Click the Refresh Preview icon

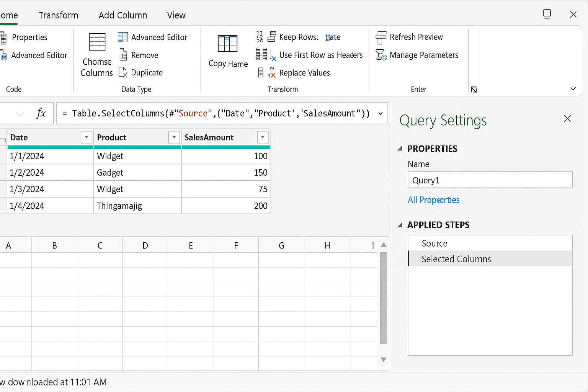(x=381, y=38)
